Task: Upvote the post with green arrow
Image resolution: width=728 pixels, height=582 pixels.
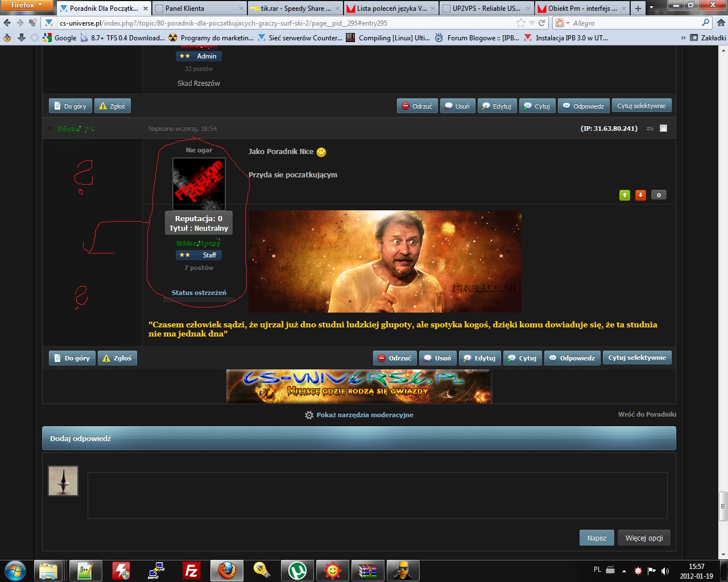Action: coord(624,195)
